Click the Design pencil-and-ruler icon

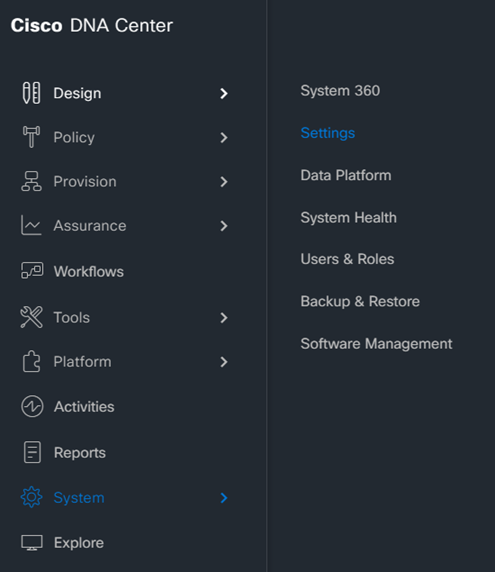coord(31,93)
